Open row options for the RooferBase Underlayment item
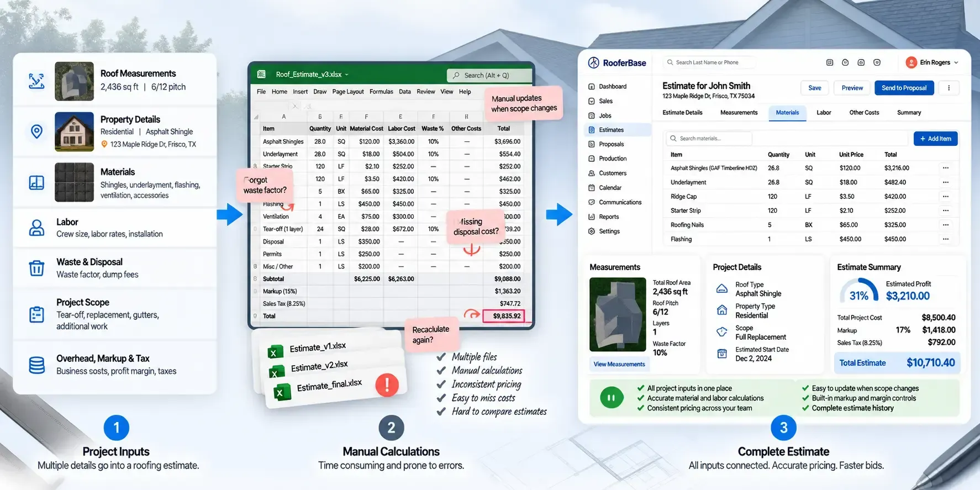This screenshot has height=490, width=980. coord(945,182)
